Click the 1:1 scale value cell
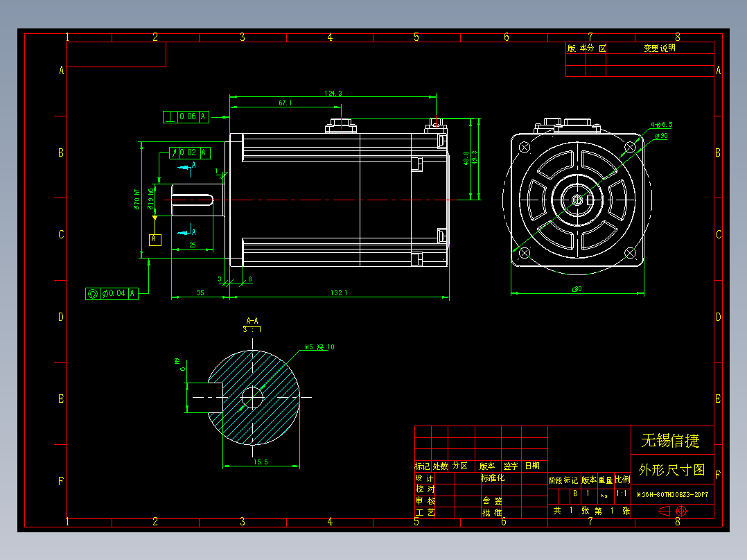 click(622, 492)
